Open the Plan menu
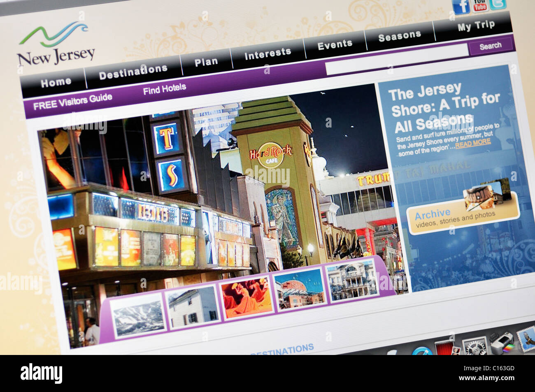This screenshot has height=392, width=535. pyautogui.click(x=206, y=62)
